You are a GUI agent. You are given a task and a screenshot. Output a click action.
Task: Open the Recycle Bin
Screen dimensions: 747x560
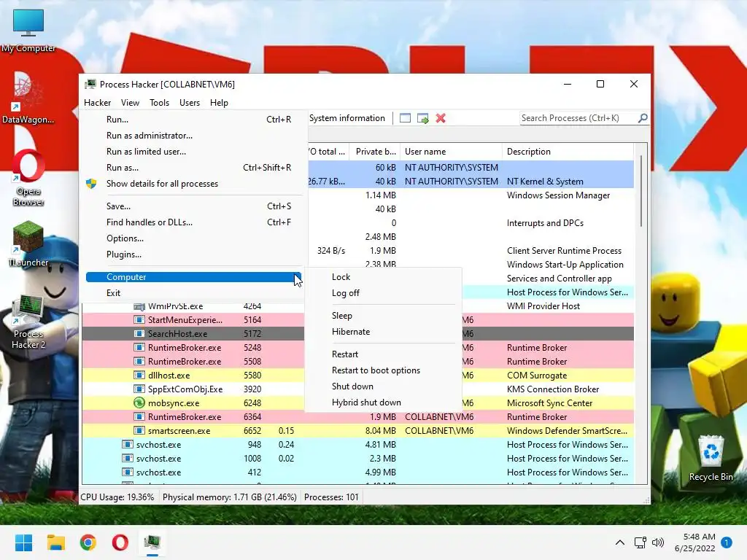click(x=711, y=458)
